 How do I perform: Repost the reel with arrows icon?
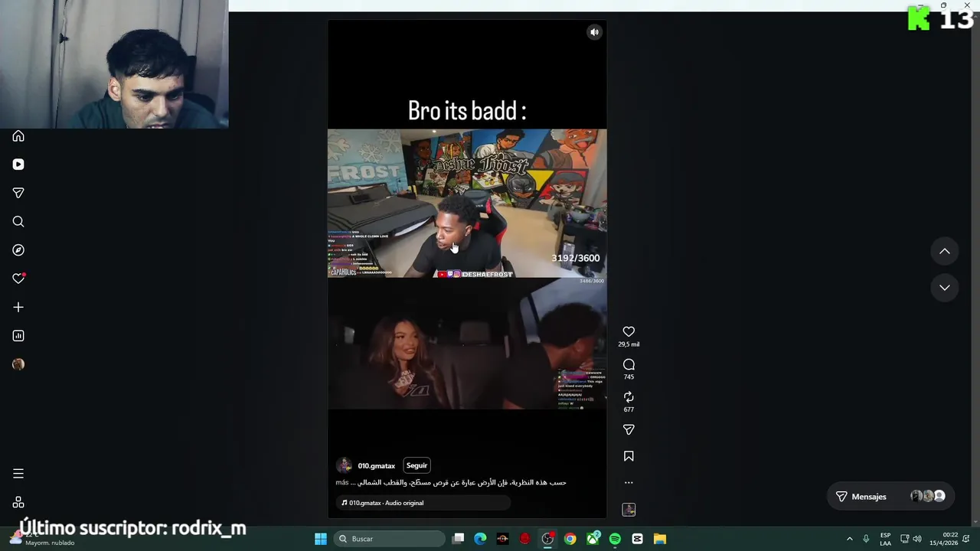629,397
